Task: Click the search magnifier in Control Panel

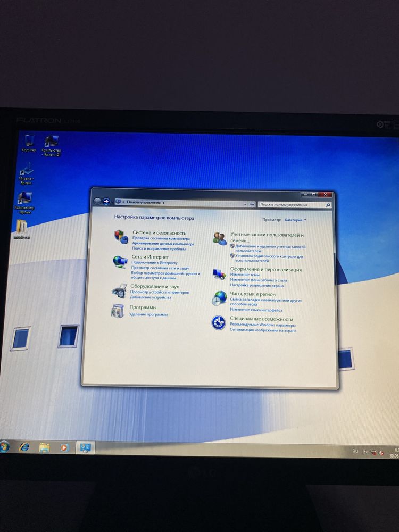Action: (x=328, y=205)
